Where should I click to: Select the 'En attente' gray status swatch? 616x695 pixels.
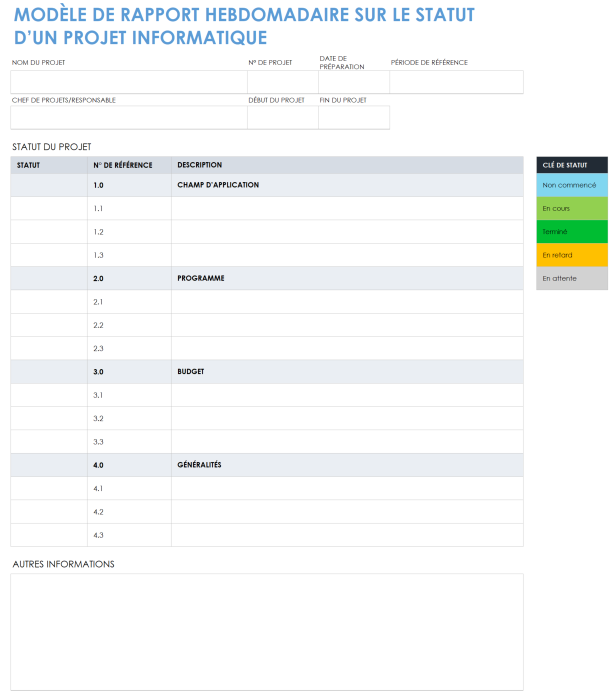571,278
